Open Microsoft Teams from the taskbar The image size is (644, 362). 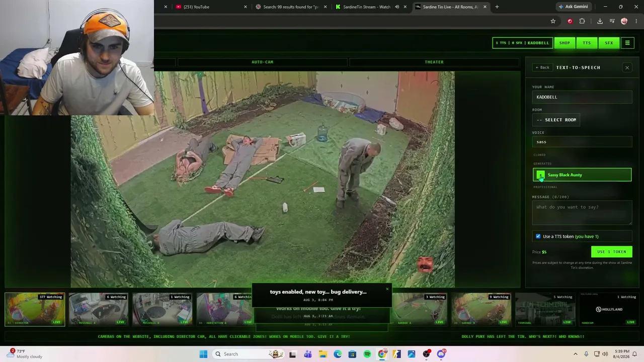[308, 354]
